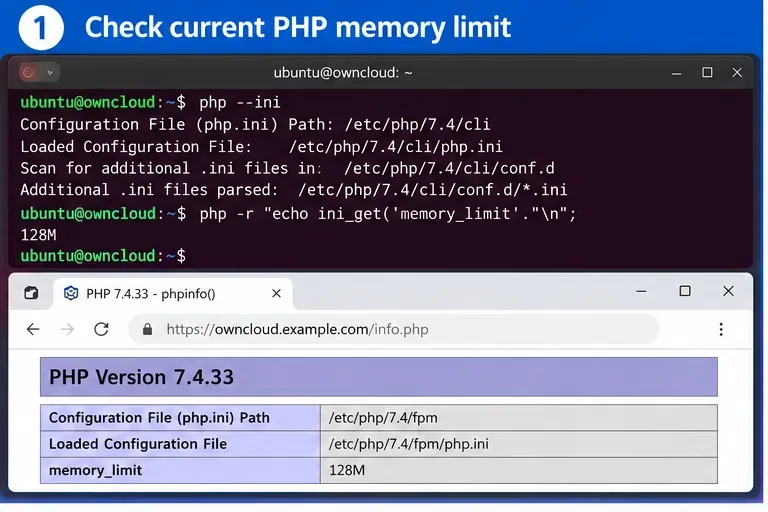
Task: Click the 'Loaded Configuration File: /etc/php/7.4/cli/php.ini' line
Action: [262, 146]
